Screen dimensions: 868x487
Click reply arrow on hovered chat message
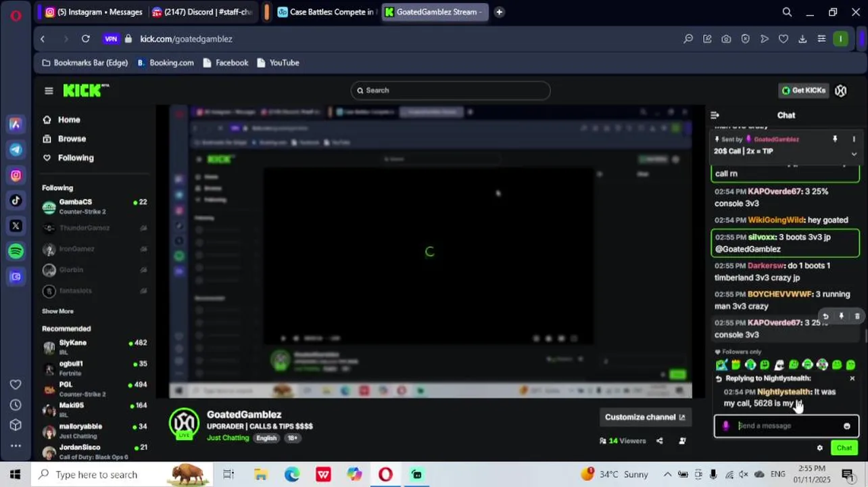[x=825, y=316]
